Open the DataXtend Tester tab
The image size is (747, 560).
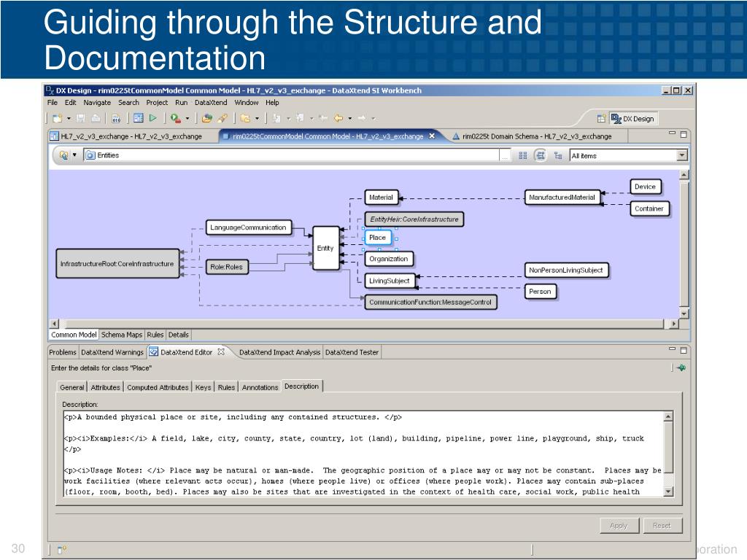point(352,352)
